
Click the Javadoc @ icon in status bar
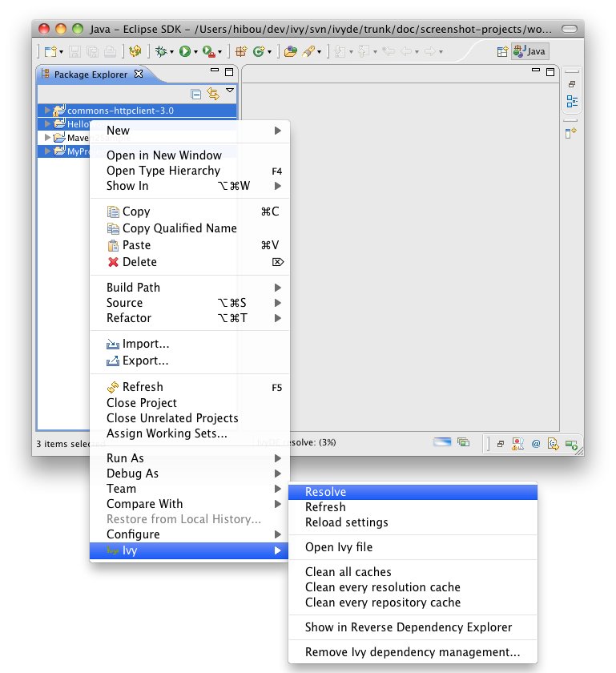(x=536, y=442)
